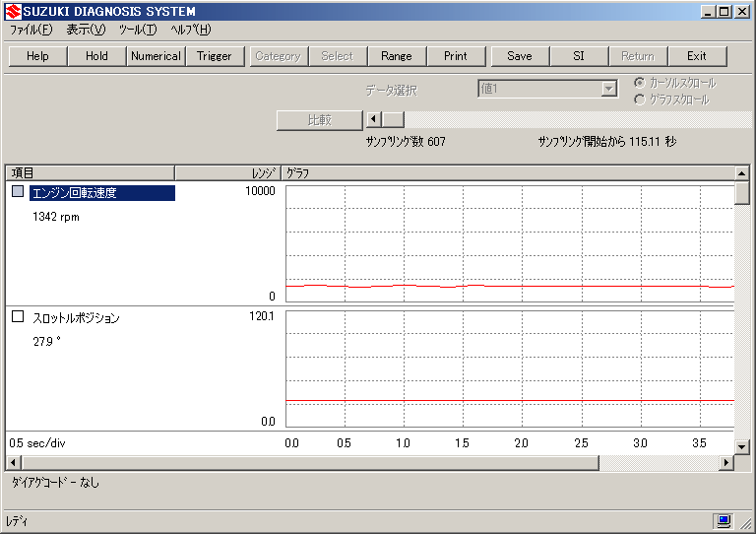Print the current graph data
The width and height of the screenshot is (756, 534).
[456, 56]
